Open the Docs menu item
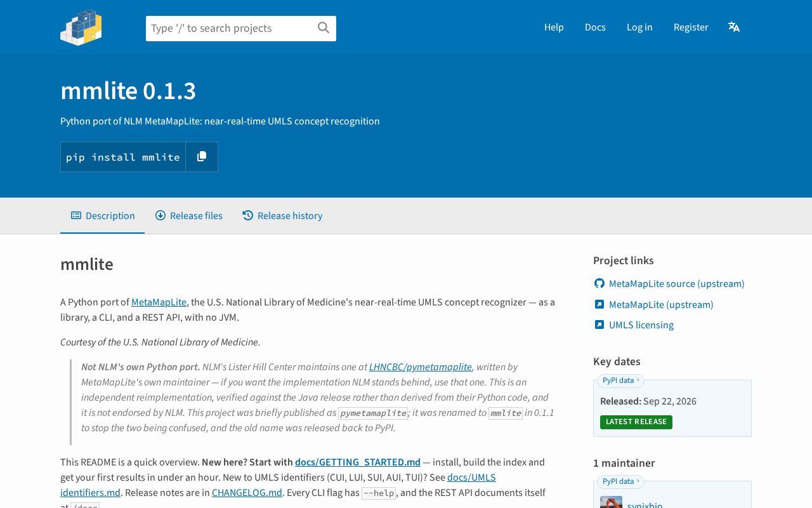The image size is (812, 508). click(x=595, y=27)
